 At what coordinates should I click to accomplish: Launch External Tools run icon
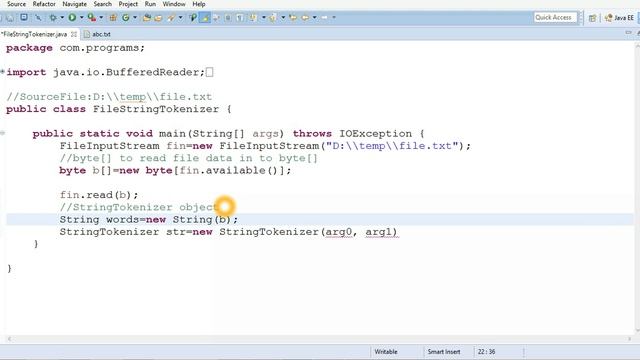92,18
